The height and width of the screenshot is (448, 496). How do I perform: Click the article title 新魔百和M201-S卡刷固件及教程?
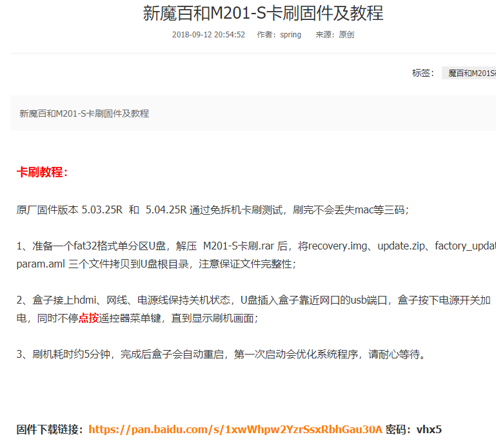pyautogui.click(x=263, y=14)
